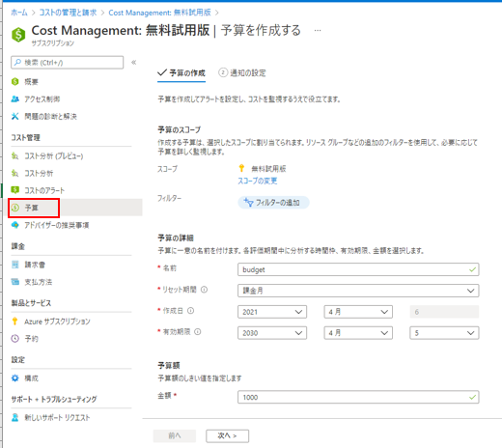This screenshot has height=448, width=502.
Task: Click the 予約 clock icon
Action: pos(15,339)
